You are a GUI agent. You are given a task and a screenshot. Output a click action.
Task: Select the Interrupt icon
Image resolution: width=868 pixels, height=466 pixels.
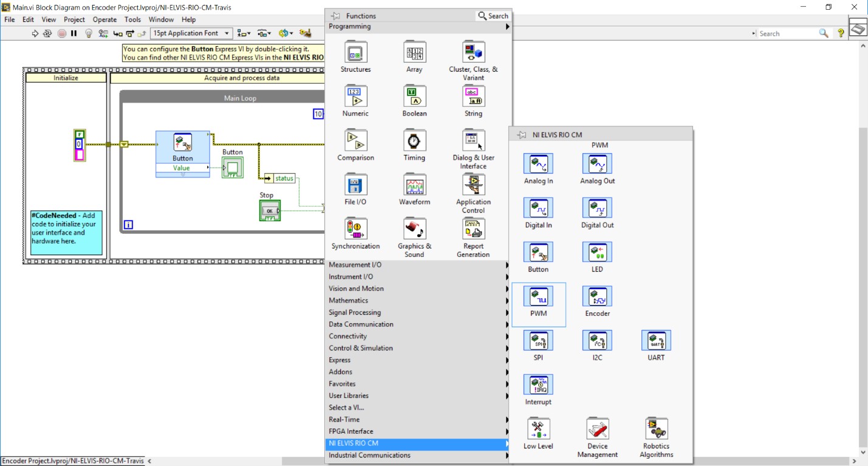click(x=538, y=383)
